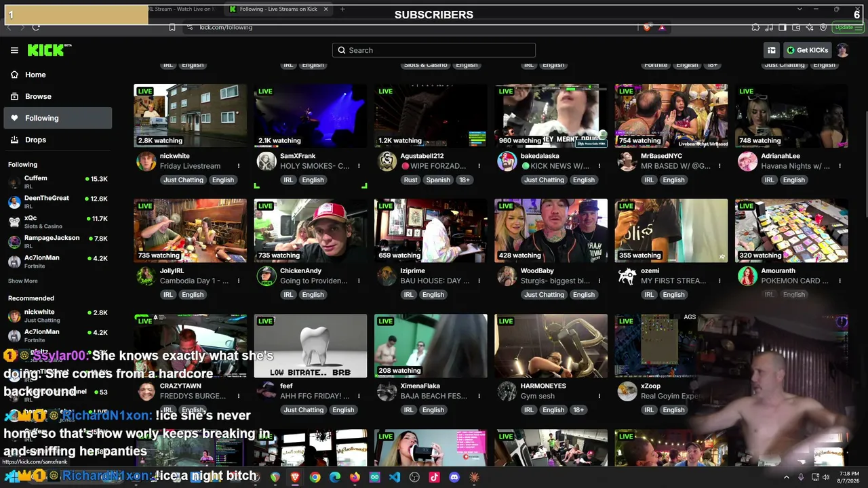Click the Search input field
The image size is (868, 488).
[x=434, y=50]
